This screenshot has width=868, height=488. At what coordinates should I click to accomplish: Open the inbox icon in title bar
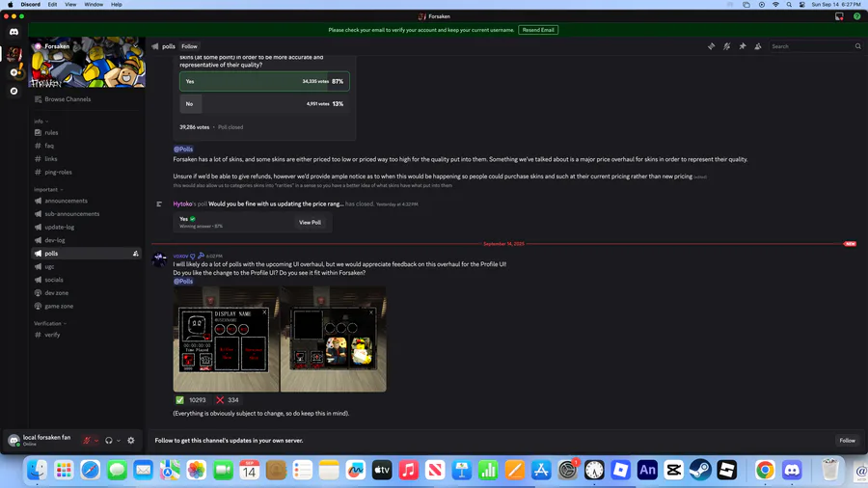(x=839, y=16)
